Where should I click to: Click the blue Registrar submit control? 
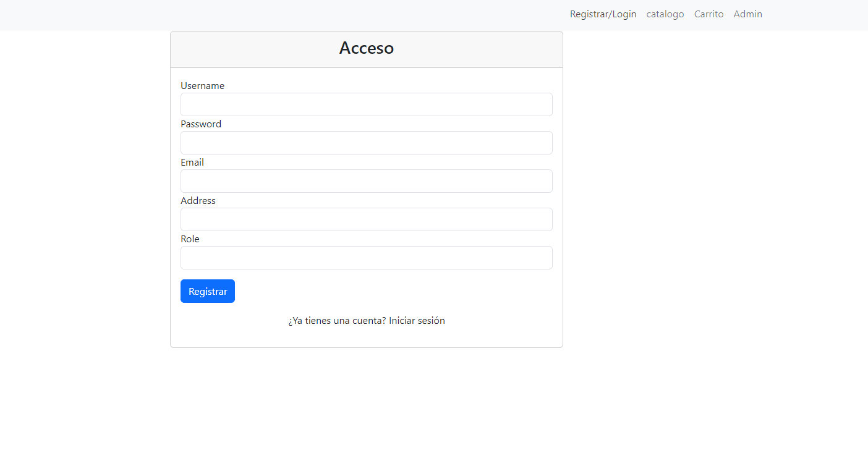(208, 290)
